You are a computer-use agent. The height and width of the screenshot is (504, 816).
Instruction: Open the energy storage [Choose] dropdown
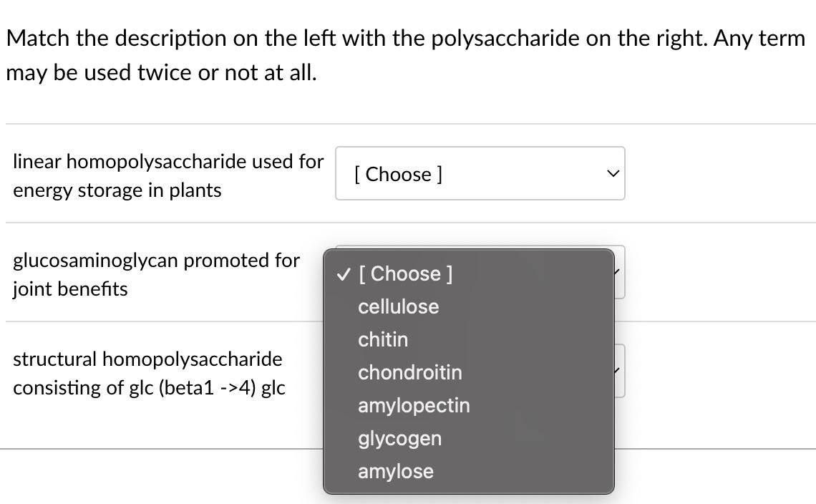point(480,174)
